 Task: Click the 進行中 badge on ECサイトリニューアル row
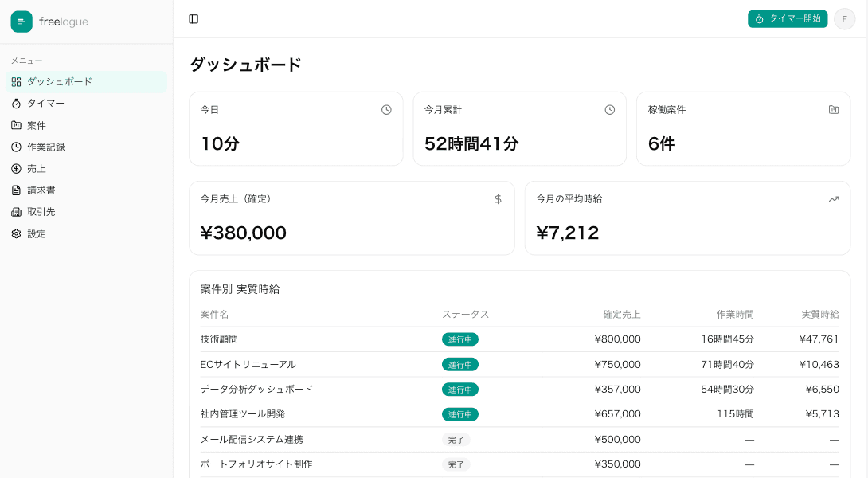click(x=460, y=364)
